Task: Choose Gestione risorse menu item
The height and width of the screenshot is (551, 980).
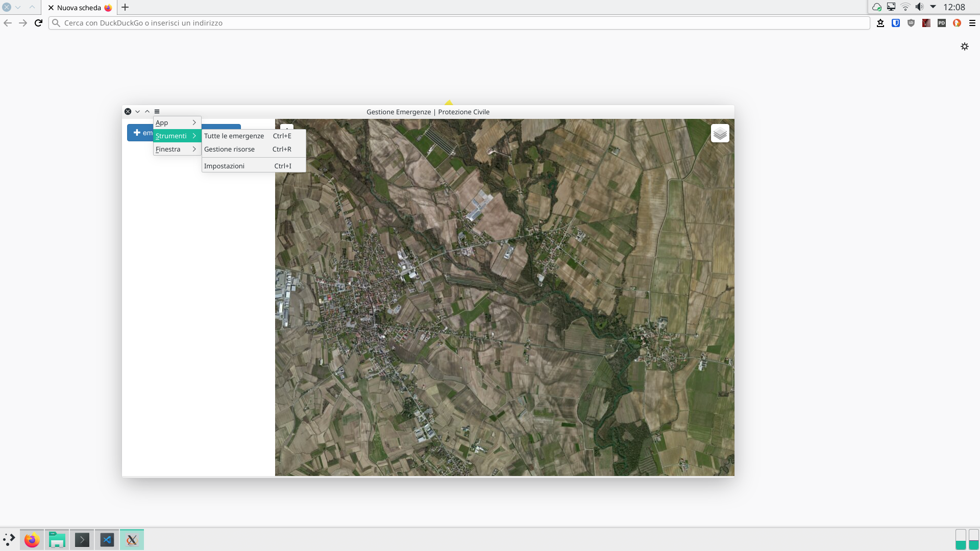Action: point(254,149)
